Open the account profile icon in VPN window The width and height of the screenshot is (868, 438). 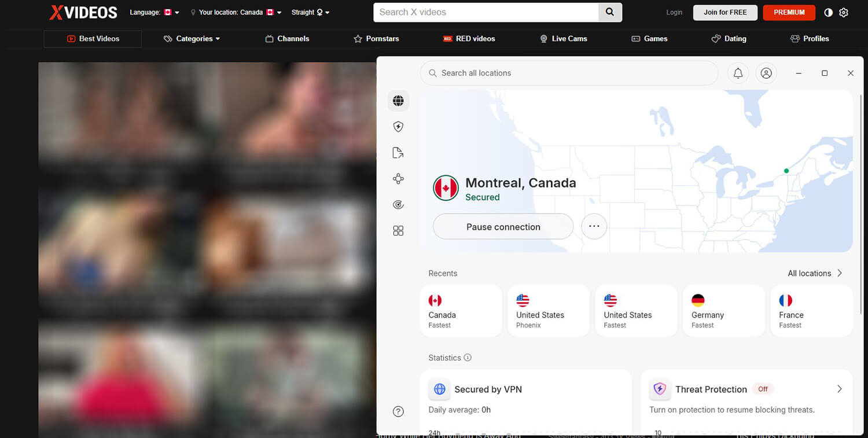(766, 73)
